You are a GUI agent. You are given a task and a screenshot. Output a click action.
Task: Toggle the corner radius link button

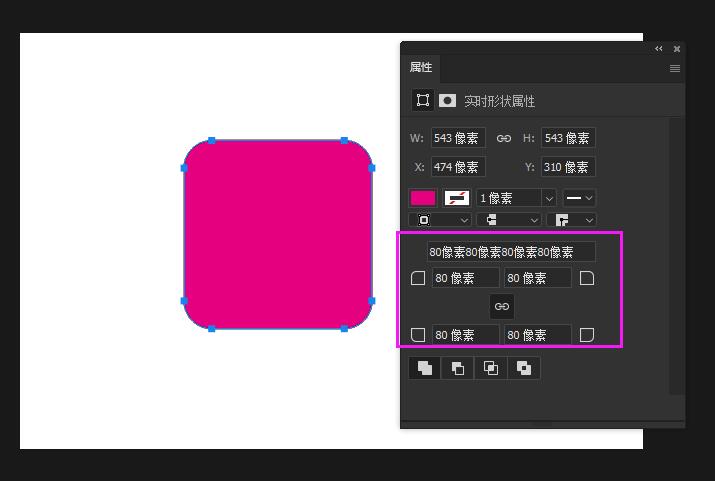[x=502, y=306]
